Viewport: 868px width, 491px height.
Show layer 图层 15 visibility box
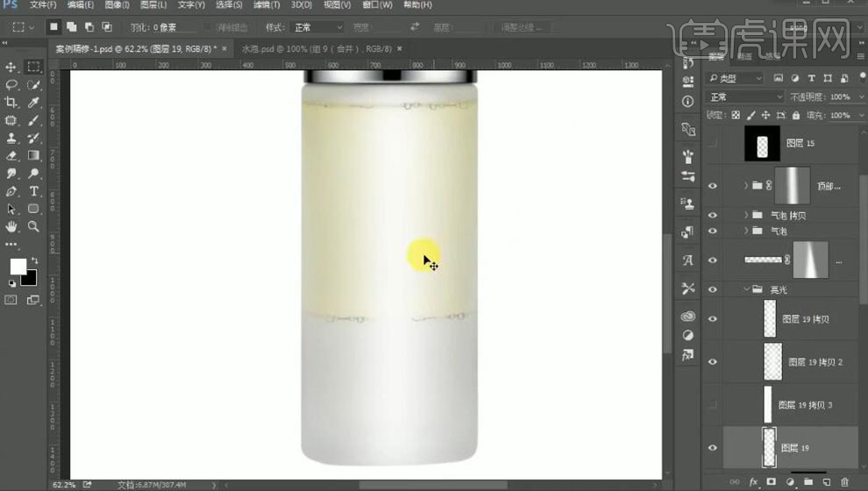713,144
